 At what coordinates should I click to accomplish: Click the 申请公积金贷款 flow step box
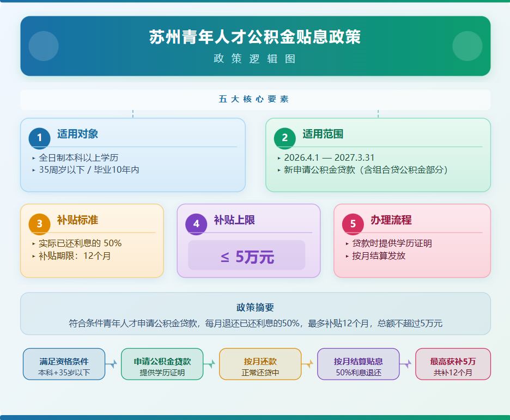(x=162, y=364)
